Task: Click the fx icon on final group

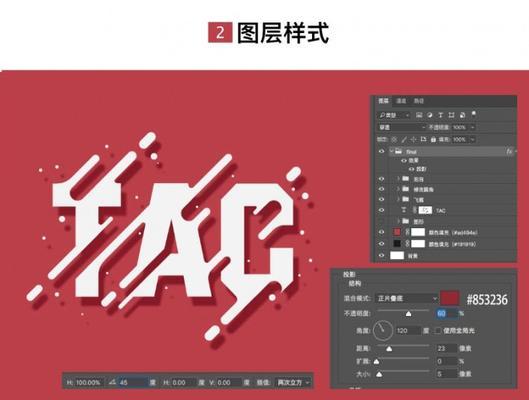Action: (x=509, y=151)
